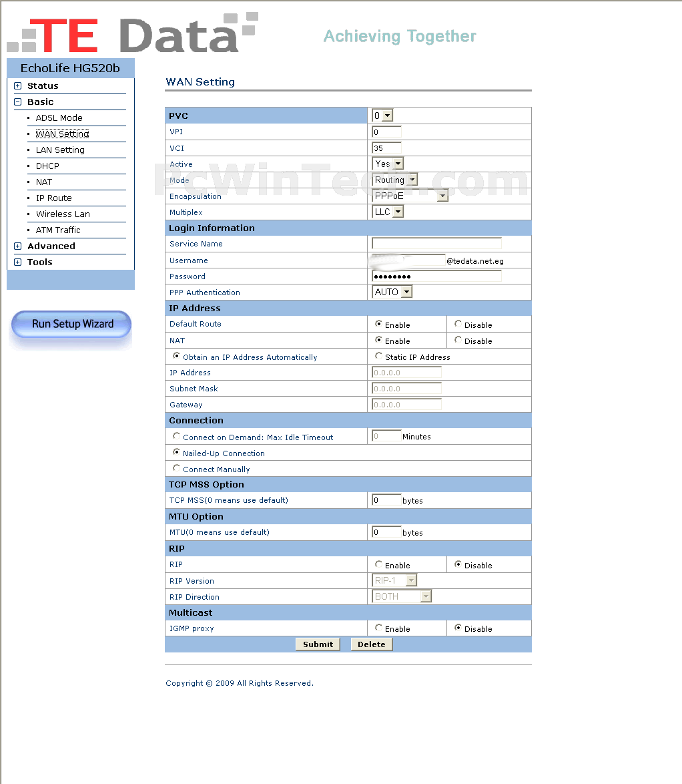
Task: Expand the Status menu plus icon
Action: [18, 86]
